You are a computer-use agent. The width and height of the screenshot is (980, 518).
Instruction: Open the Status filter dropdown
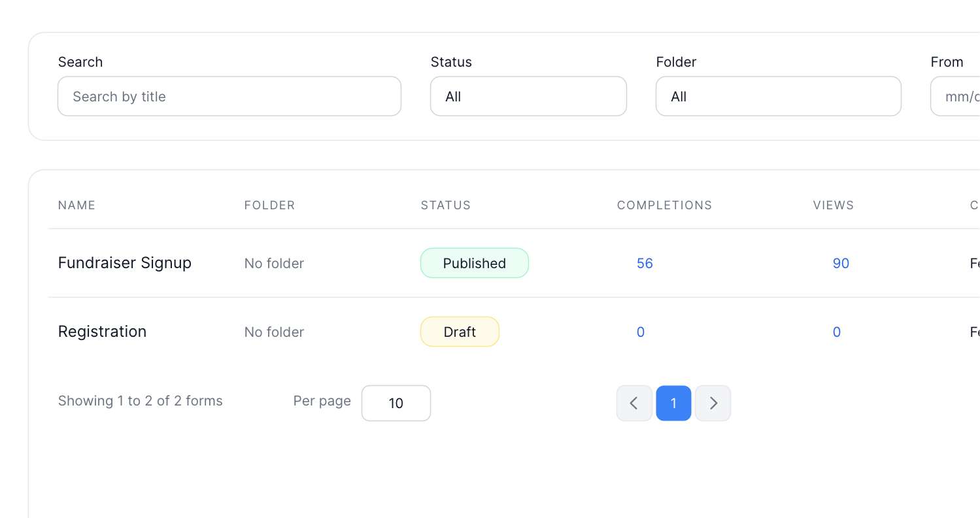click(x=528, y=96)
